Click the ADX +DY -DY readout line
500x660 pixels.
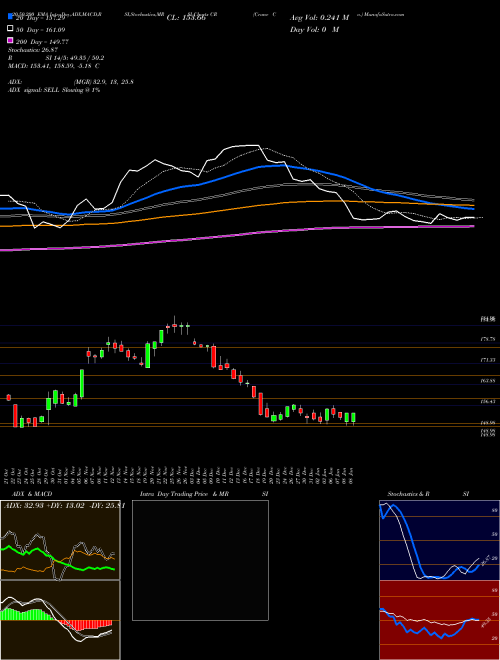[x=64, y=506]
